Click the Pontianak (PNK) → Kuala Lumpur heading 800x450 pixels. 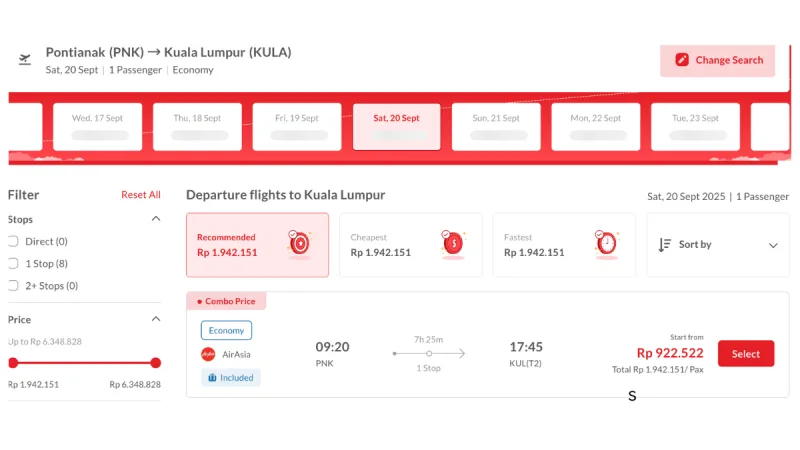click(168, 52)
